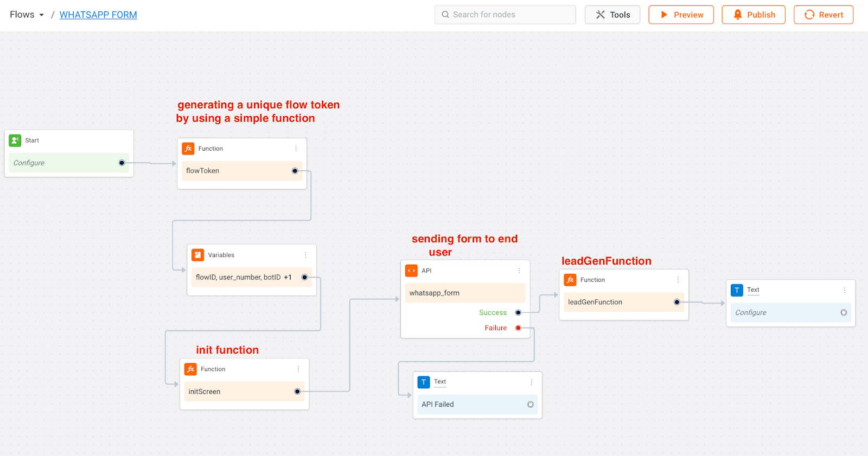Preview the flow
The height and width of the screenshot is (456, 868).
click(x=681, y=15)
